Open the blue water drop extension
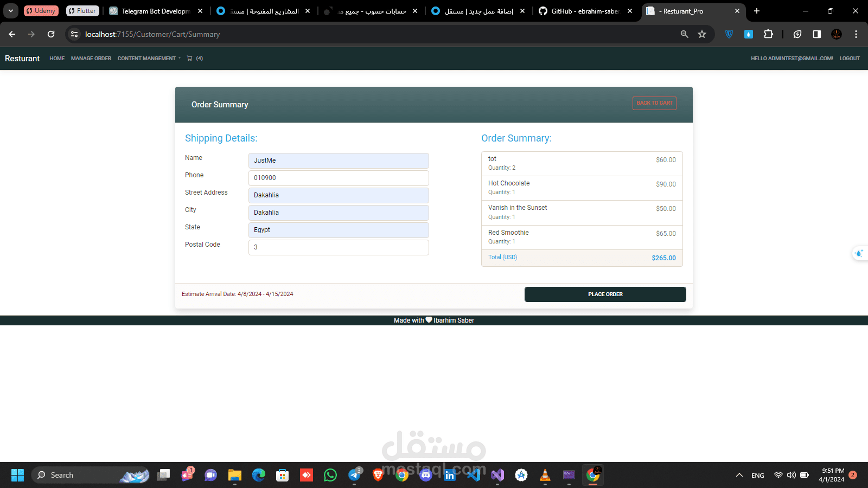868x488 pixels. 749,34
